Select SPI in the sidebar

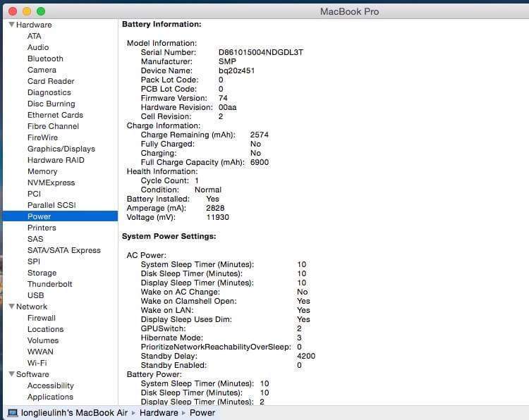point(34,261)
